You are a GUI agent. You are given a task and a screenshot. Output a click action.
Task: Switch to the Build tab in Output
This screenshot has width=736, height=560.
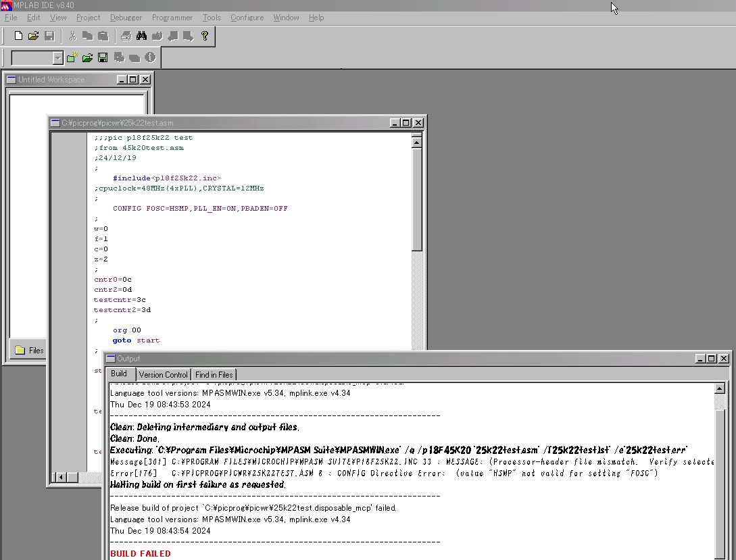click(x=119, y=374)
